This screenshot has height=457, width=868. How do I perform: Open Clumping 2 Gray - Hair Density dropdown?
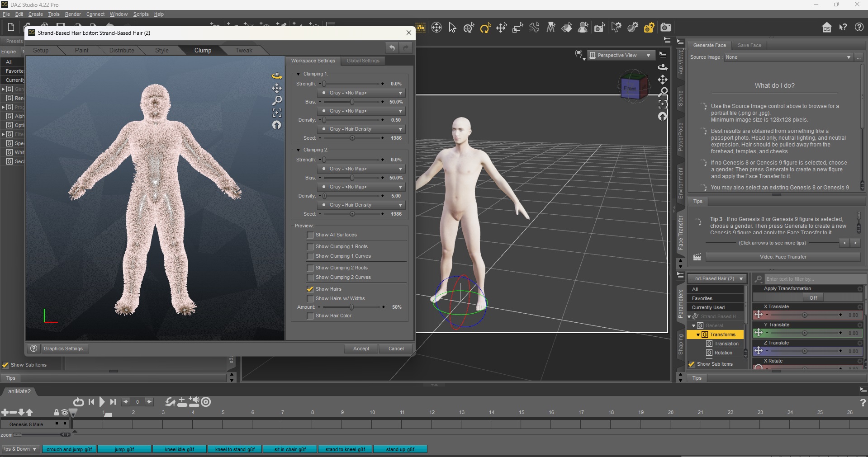point(361,205)
